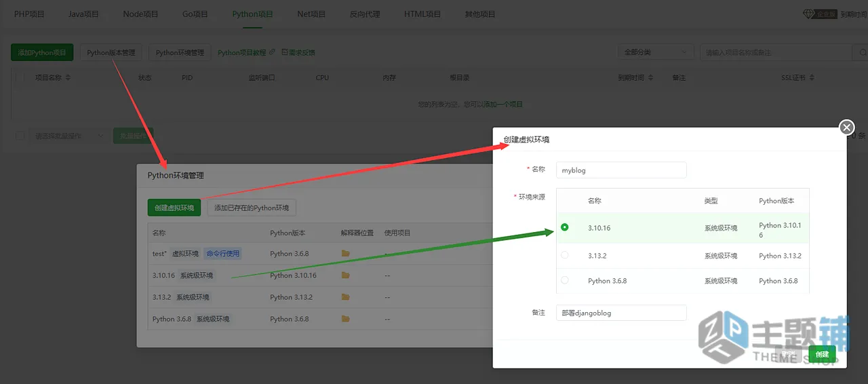The width and height of the screenshot is (868, 384).
Task: Click 系统级环境 type for dialog 3.10.16 row
Action: [721, 228]
